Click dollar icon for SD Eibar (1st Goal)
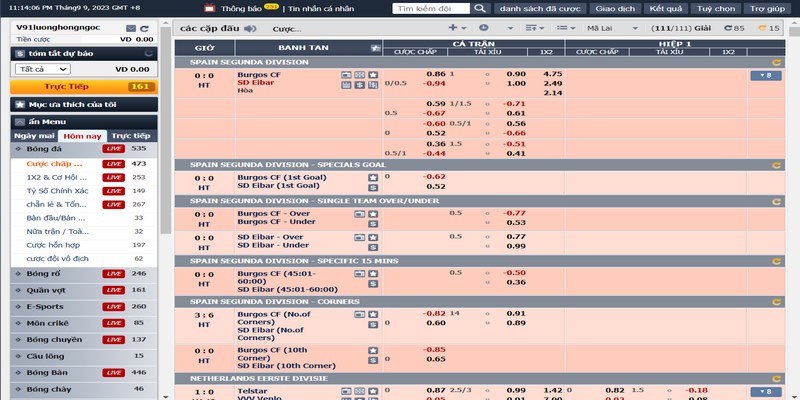The image size is (800, 400). 373,188
